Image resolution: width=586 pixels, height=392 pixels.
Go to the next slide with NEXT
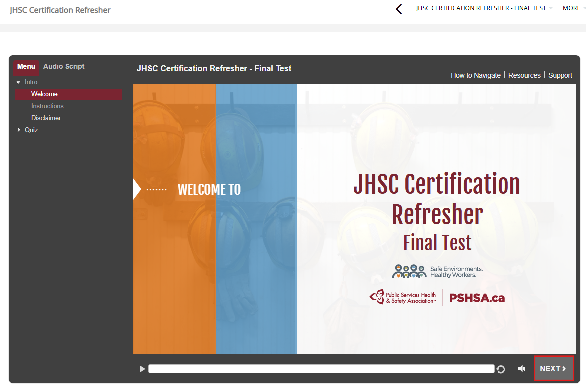click(553, 369)
